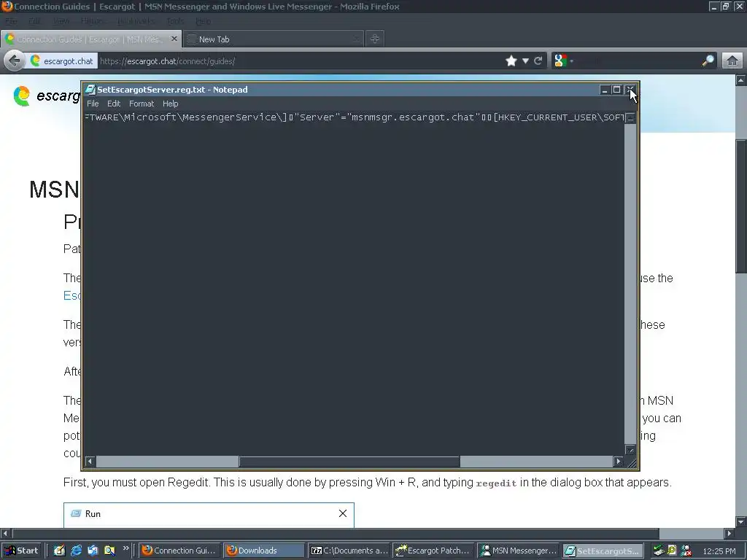The image size is (747, 560).
Task: Open Notepad's Help menu
Action: (170, 104)
